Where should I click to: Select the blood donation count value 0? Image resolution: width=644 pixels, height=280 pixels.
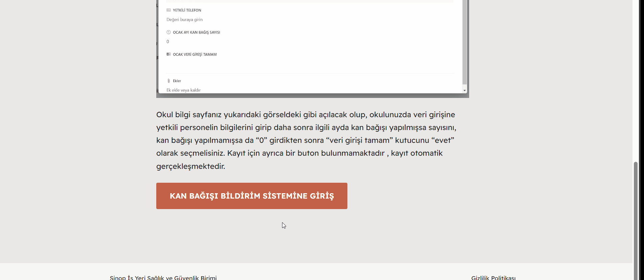click(168, 42)
